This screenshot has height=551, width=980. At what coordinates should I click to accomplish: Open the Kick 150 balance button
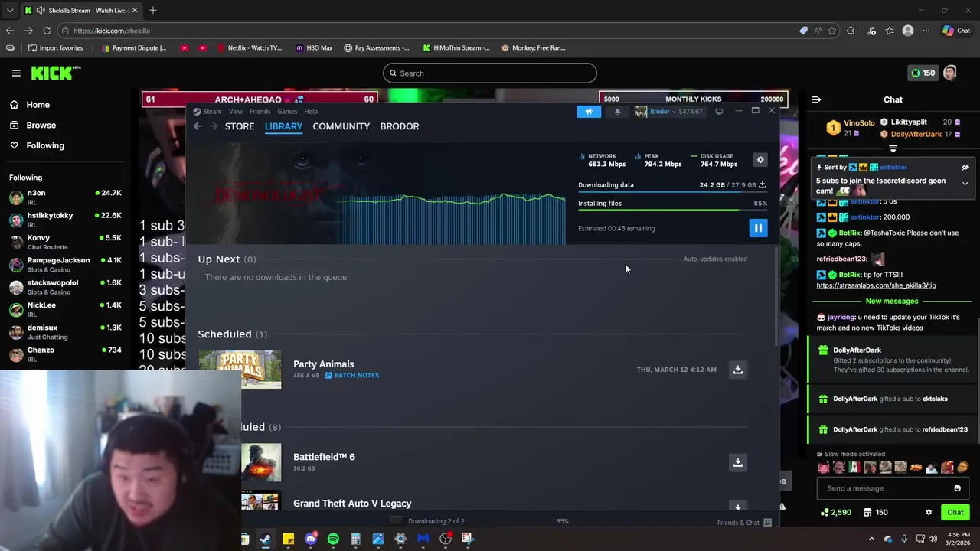pos(923,73)
